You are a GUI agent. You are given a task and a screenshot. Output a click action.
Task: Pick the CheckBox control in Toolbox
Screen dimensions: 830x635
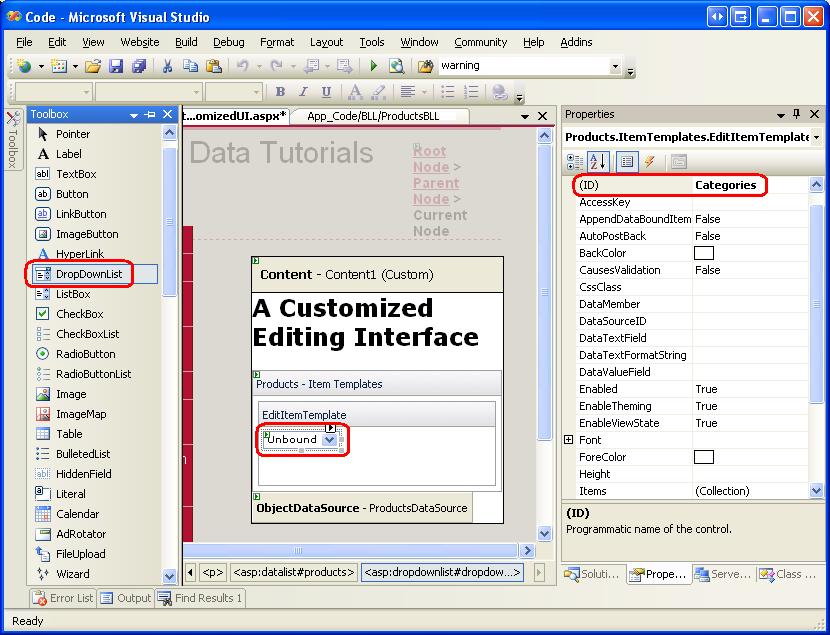79,314
